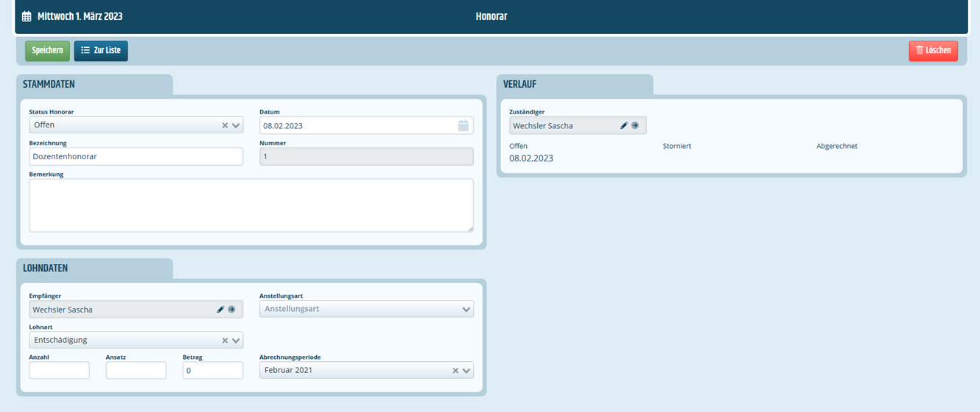Click the Storniert label in Verlauf
The image size is (980, 412).
coord(677,146)
